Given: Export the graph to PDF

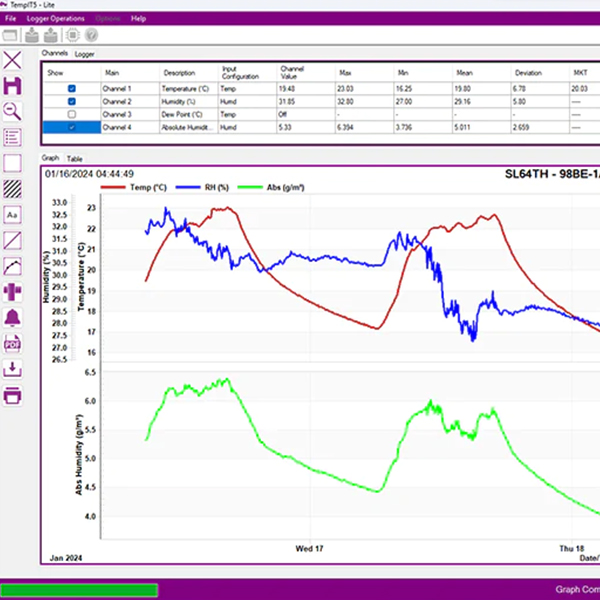Looking at the screenshot, I should (x=13, y=344).
